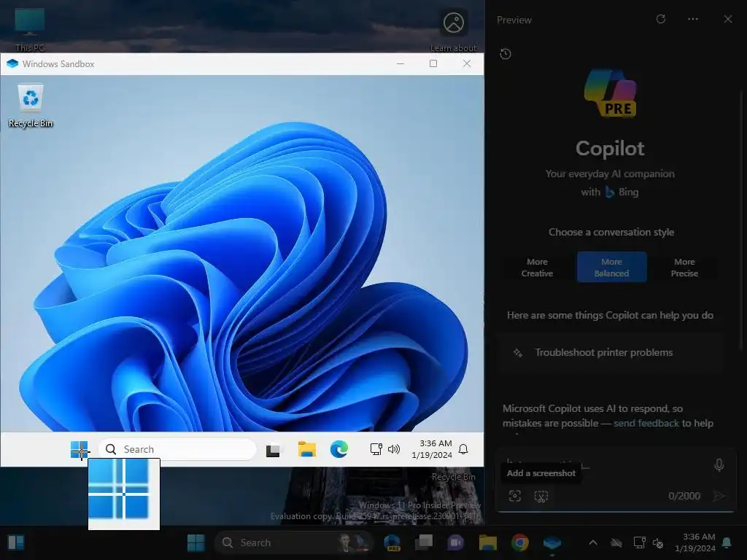Viewport: 747px width, 560px height.
Task: Click the host clock showing 1/19/2024
Action: tap(695, 542)
